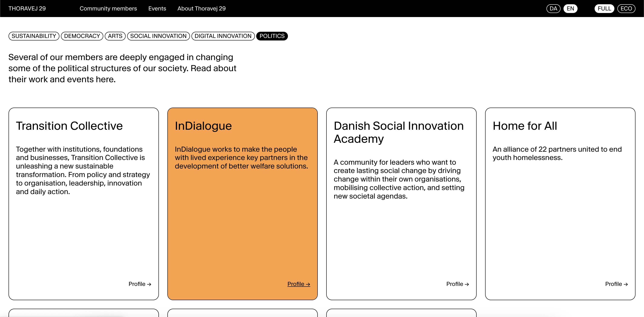Click the THORAVEJ 29 home logo
The image size is (644, 317).
coord(27,9)
